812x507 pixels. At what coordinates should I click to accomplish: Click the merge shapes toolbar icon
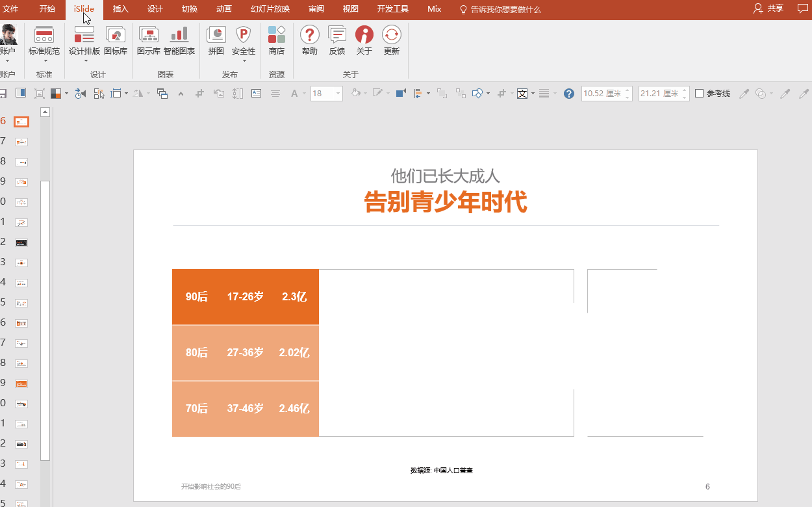pyautogui.click(x=477, y=94)
